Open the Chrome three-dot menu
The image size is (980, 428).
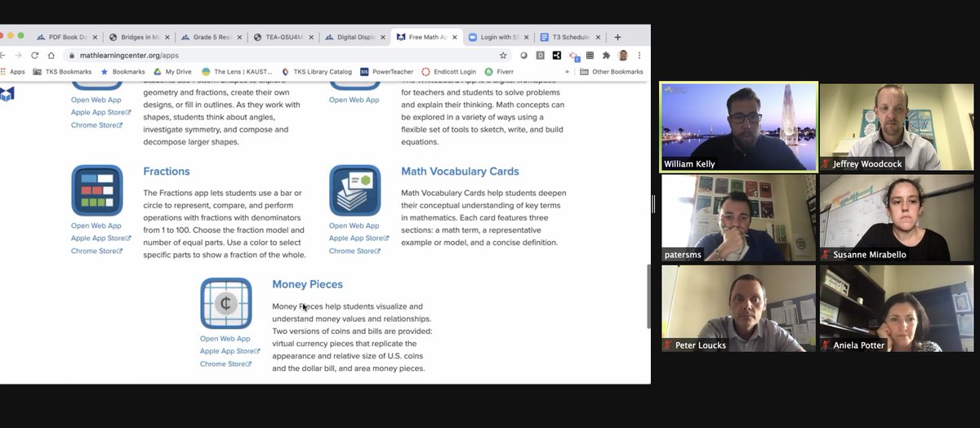[x=639, y=56]
